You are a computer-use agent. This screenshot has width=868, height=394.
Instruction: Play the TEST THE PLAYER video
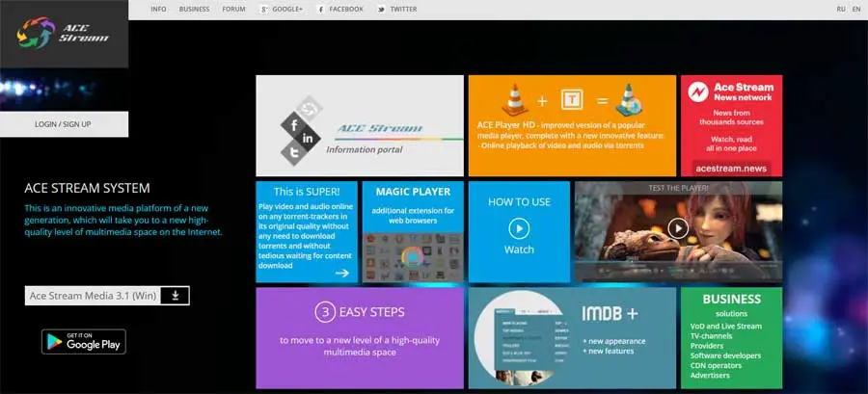678,227
